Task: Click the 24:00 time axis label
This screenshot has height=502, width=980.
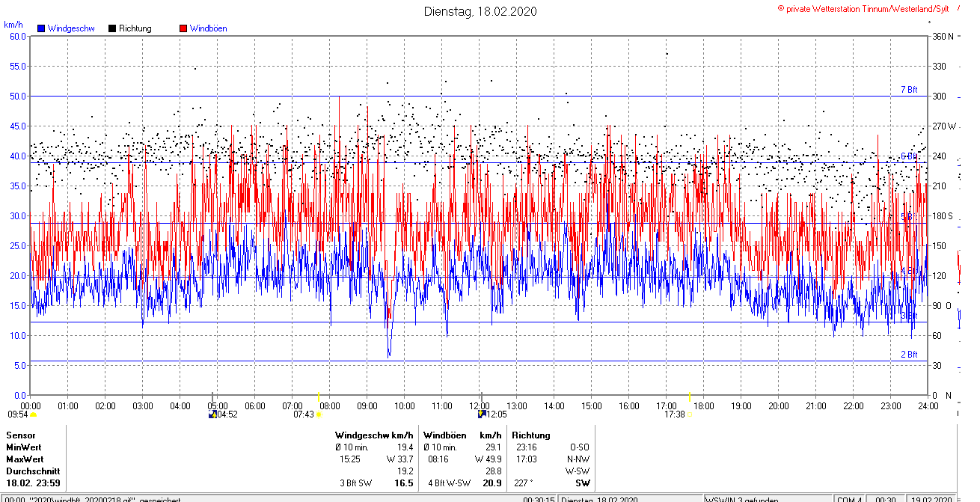Action: [928, 406]
